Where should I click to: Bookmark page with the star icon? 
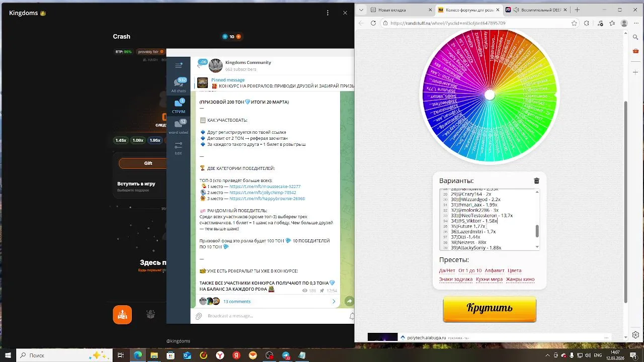(x=574, y=23)
